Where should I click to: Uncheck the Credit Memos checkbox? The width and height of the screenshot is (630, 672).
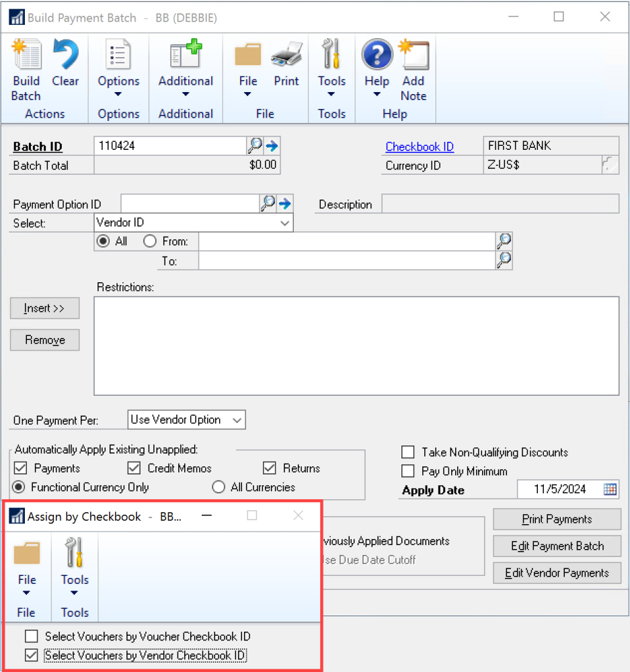click(x=134, y=468)
